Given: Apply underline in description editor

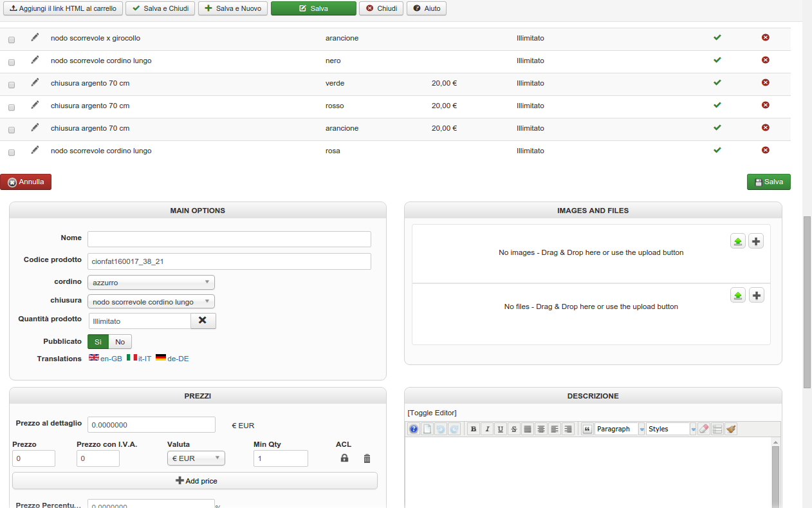Looking at the screenshot, I should click(x=501, y=429).
